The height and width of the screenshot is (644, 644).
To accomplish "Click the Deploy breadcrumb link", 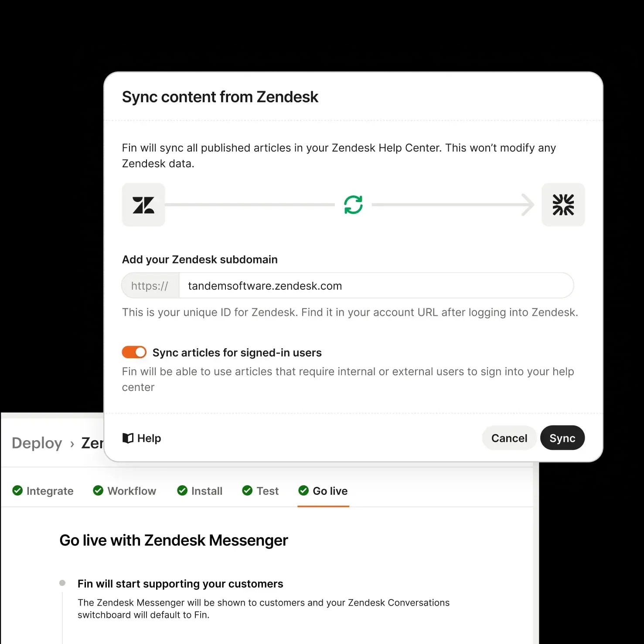I will tap(37, 443).
